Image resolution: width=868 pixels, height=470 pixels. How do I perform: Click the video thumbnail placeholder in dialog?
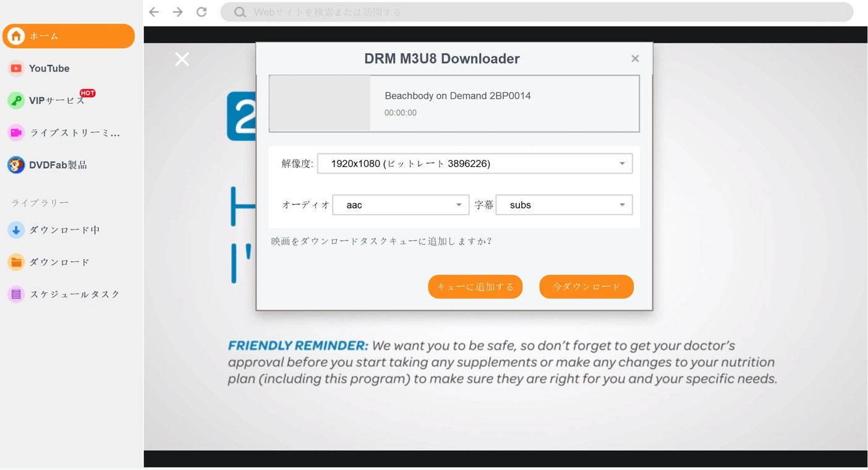coord(320,103)
